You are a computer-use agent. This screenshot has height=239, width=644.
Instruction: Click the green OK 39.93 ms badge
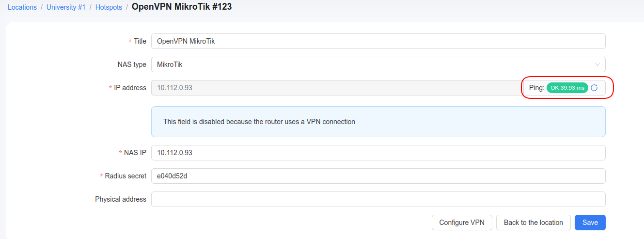click(567, 88)
